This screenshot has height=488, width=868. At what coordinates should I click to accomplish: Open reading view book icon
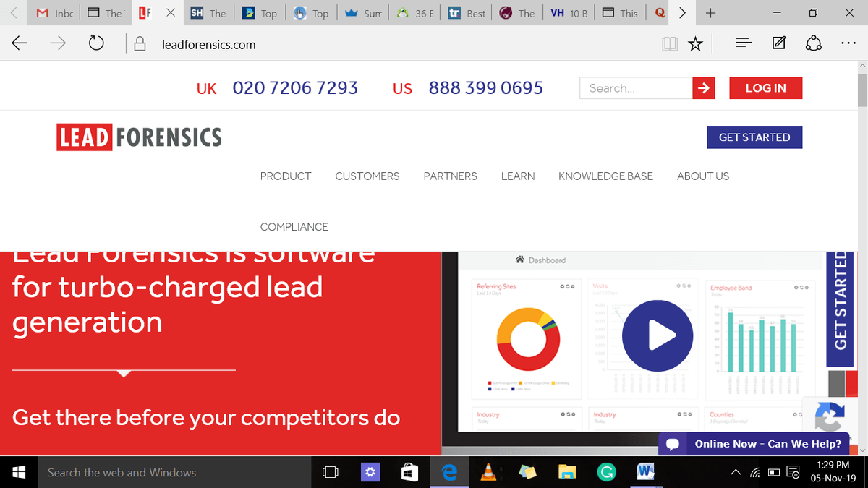click(x=670, y=44)
